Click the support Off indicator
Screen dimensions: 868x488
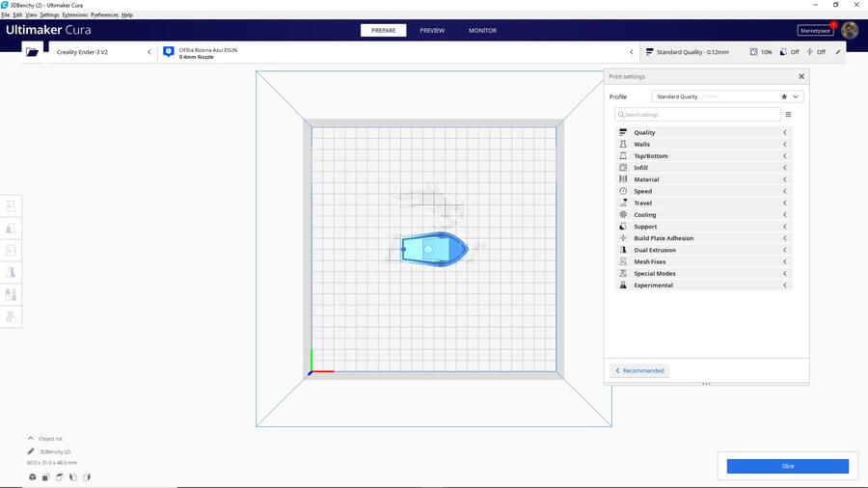(x=789, y=52)
